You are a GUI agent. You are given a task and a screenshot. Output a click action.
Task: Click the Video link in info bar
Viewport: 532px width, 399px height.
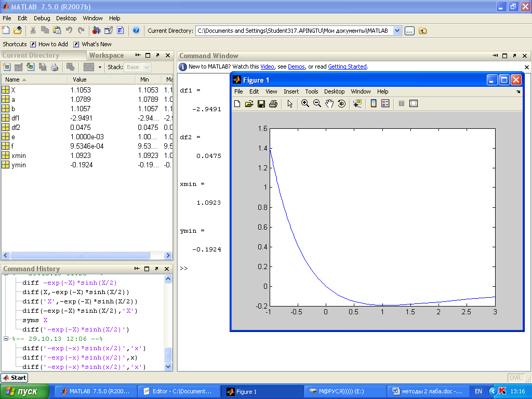[x=267, y=67]
